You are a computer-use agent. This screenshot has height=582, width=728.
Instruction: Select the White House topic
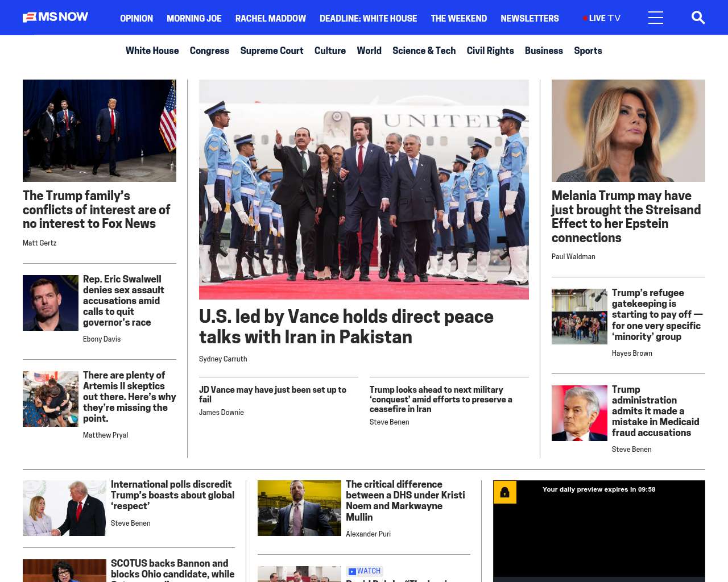pyautogui.click(x=152, y=51)
